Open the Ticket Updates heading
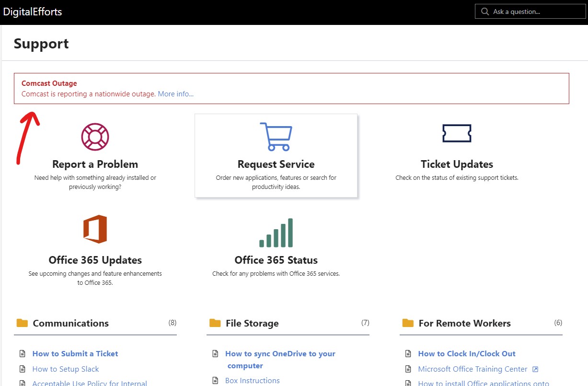 [x=457, y=164]
